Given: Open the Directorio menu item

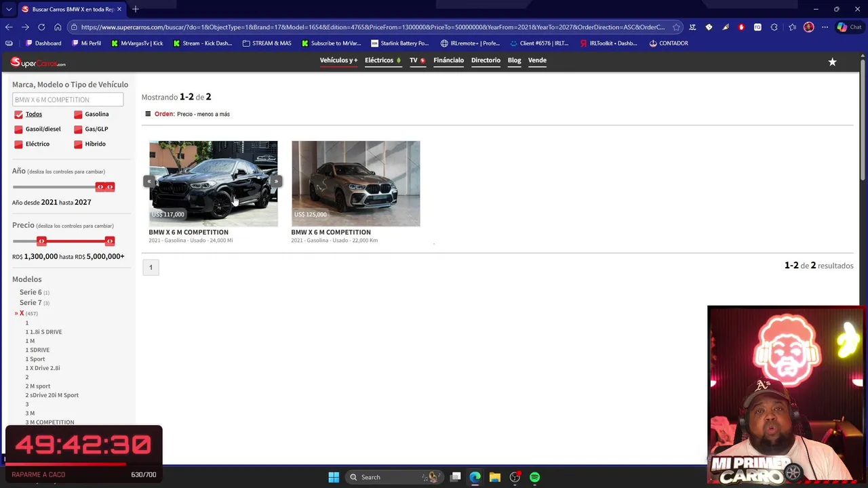Looking at the screenshot, I should click(x=486, y=60).
